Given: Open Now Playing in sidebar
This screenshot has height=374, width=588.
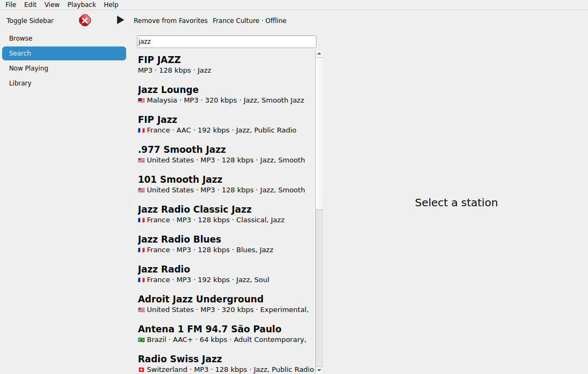Looking at the screenshot, I should click(64, 68).
